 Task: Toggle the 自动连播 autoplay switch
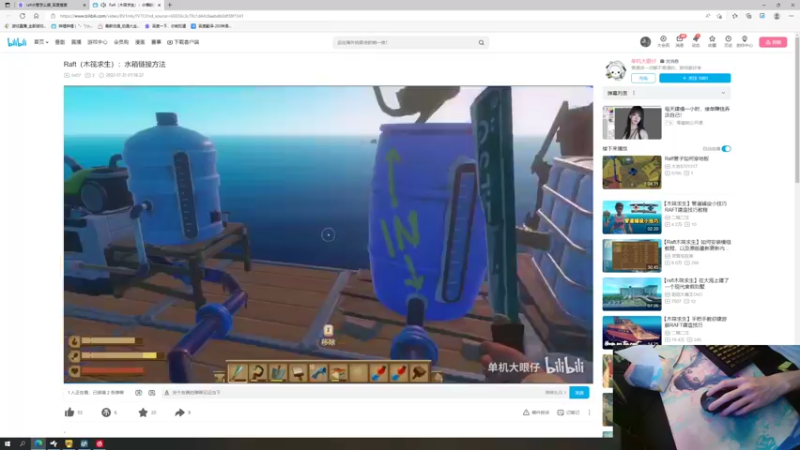(x=726, y=148)
